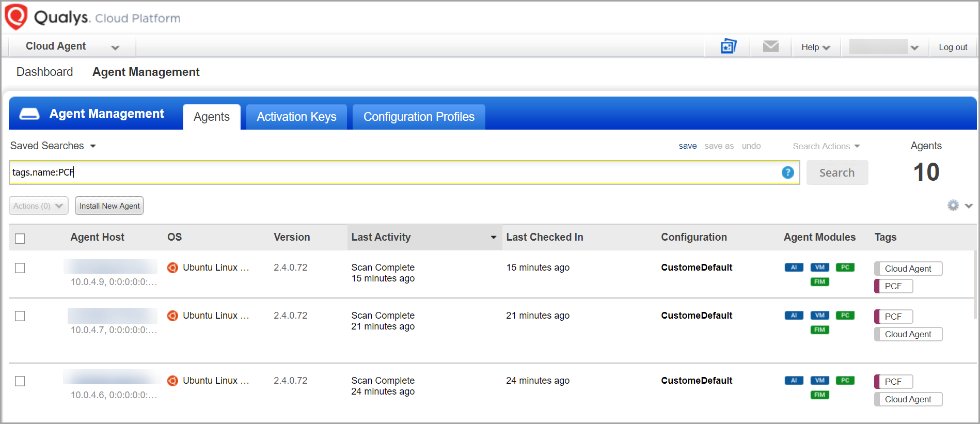The image size is (980, 424).
Task: Sort by Last Activity column arrow
Action: [x=493, y=238]
